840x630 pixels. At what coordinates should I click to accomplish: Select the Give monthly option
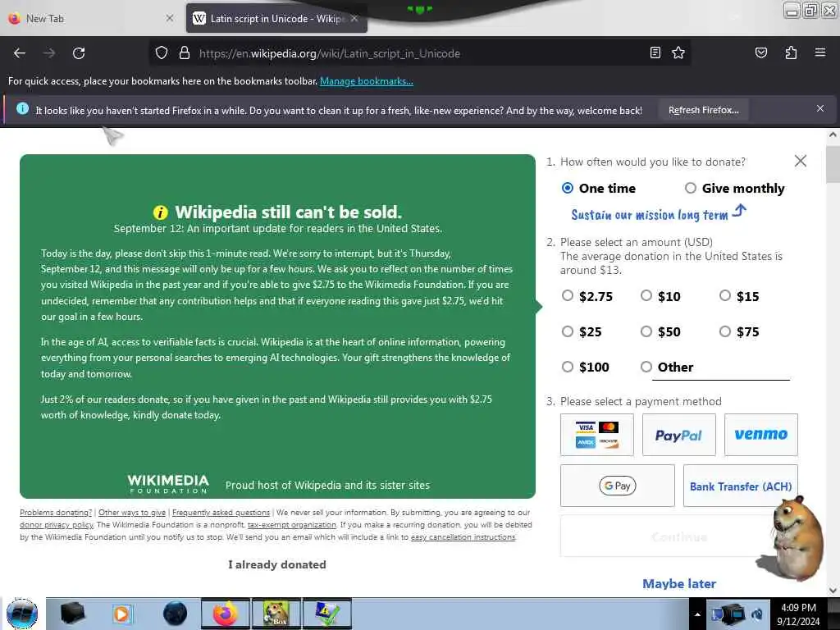pyautogui.click(x=691, y=188)
